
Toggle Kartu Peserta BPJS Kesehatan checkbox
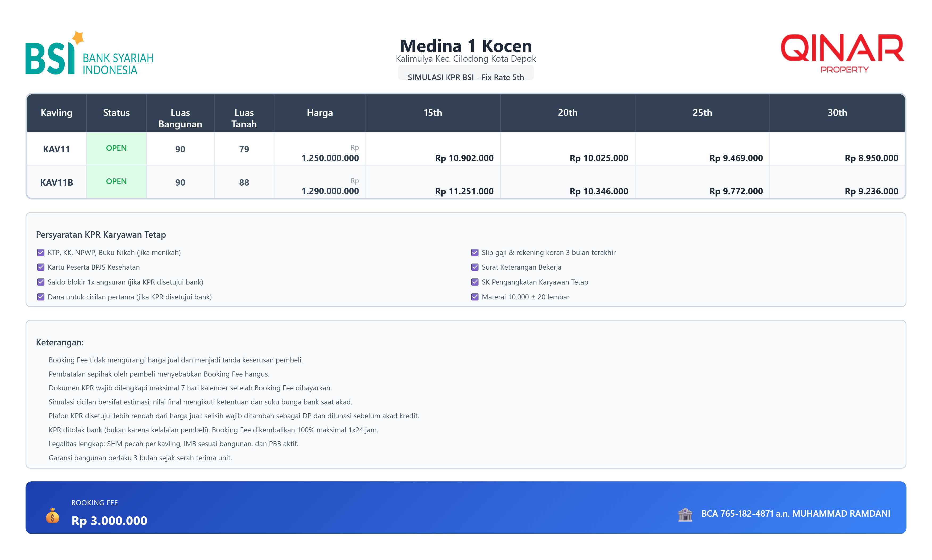(x=41, y=267)
